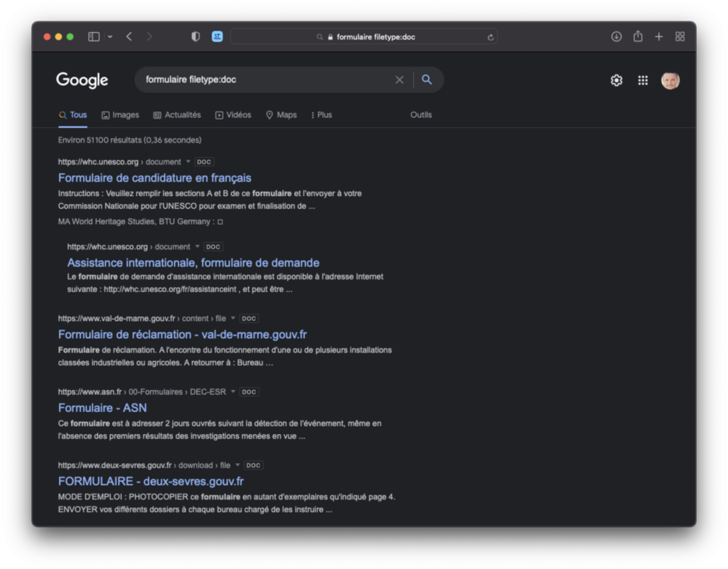
Task: Open Formulaire de réclamation val-de-marne result
Action: coord(183,335)
